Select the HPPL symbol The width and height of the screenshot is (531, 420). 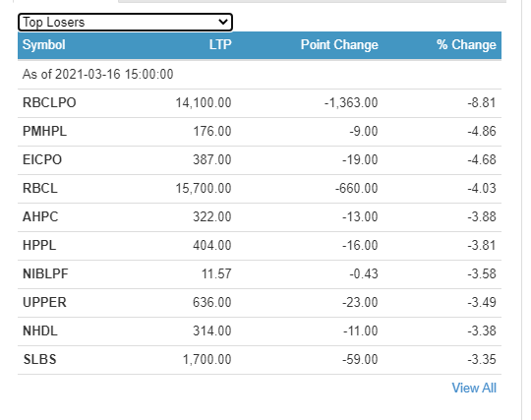pyautogui.click(x=39, y=245)
